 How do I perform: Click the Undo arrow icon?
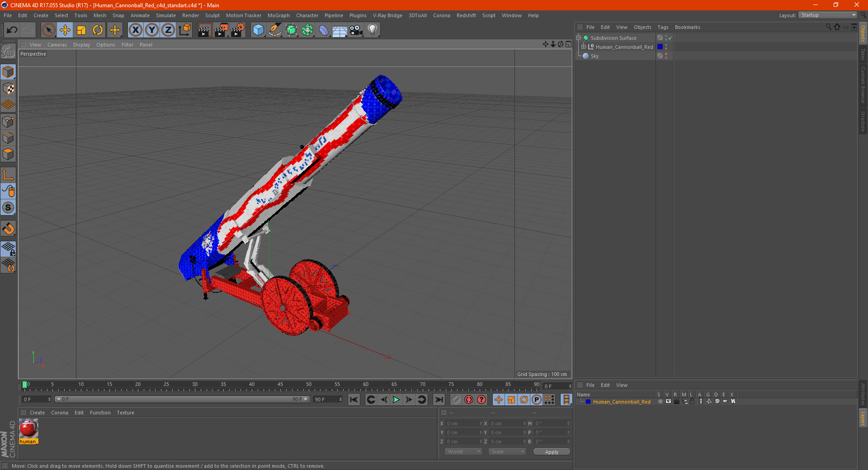tap(12, 30)
